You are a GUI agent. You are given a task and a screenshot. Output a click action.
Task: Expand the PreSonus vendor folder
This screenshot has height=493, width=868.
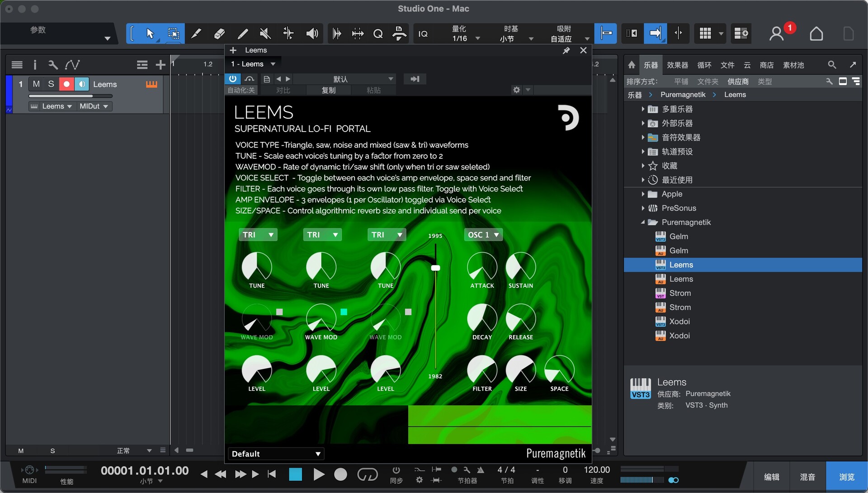(643, 208)
